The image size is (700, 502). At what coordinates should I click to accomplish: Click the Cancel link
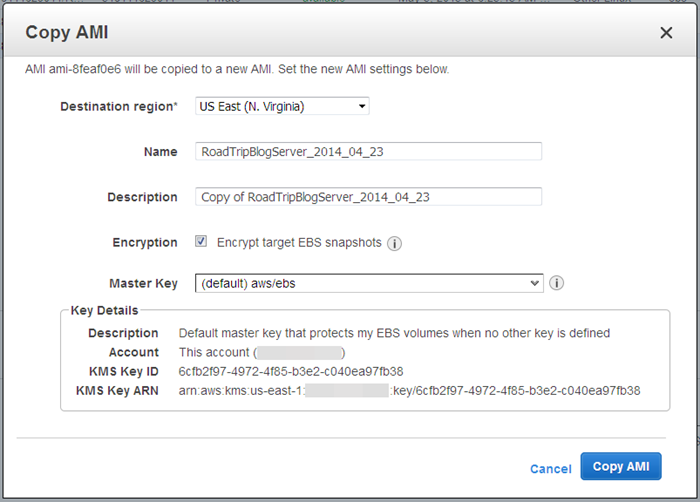tap(550, 468)
